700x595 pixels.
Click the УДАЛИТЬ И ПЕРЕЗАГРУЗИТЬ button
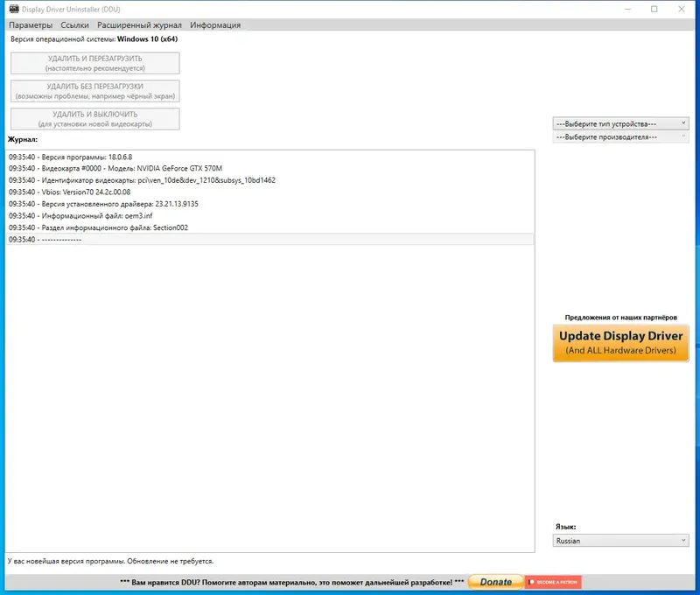pos(94,62)
